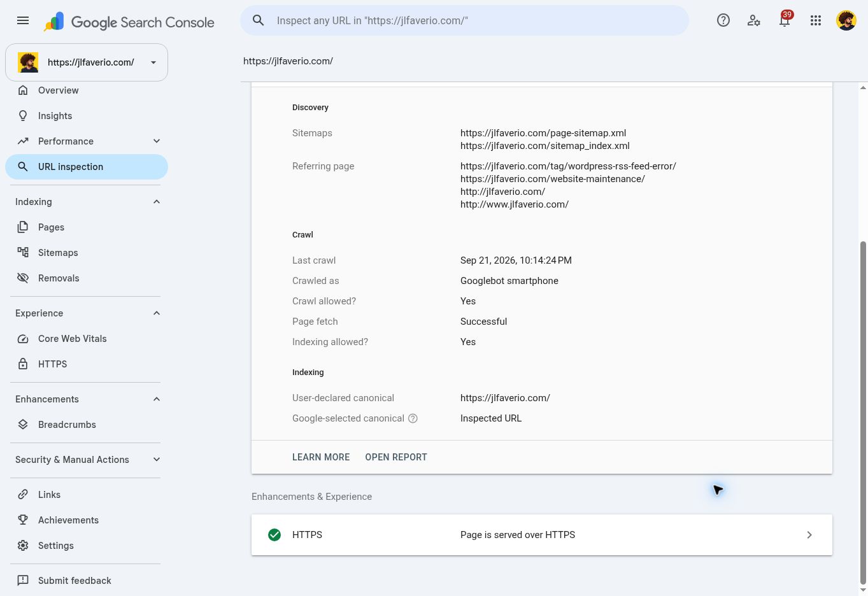Focus the Inspect any URL search field
Screen dimensions: 868x596
tap(465, 20)
